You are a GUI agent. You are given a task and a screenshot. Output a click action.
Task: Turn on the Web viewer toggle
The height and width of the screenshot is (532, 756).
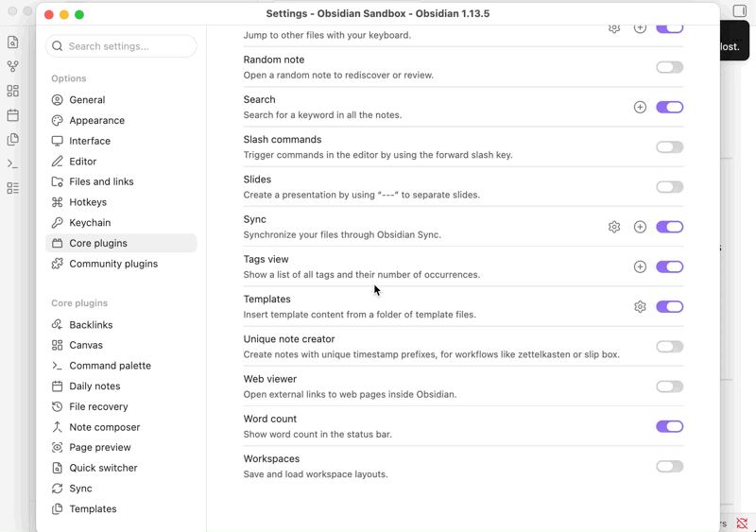[x=669, y=386]
